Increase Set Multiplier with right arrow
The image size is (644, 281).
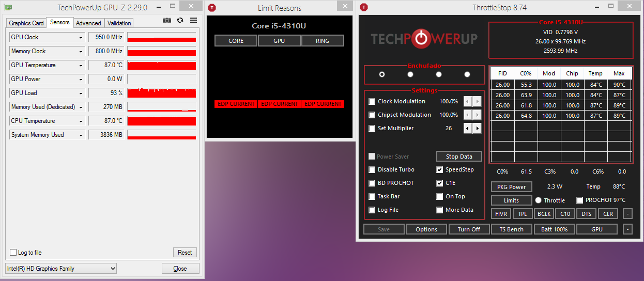coord(477,128)
